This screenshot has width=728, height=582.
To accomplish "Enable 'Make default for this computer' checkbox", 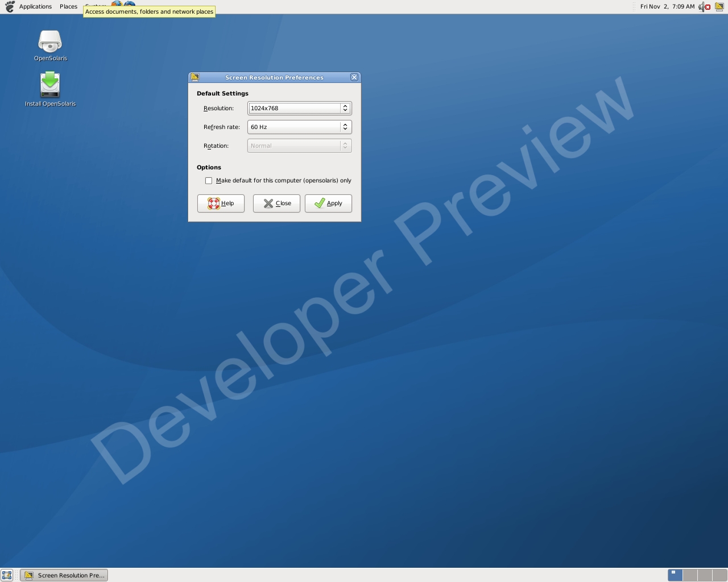I will click(x=209, y=181).
